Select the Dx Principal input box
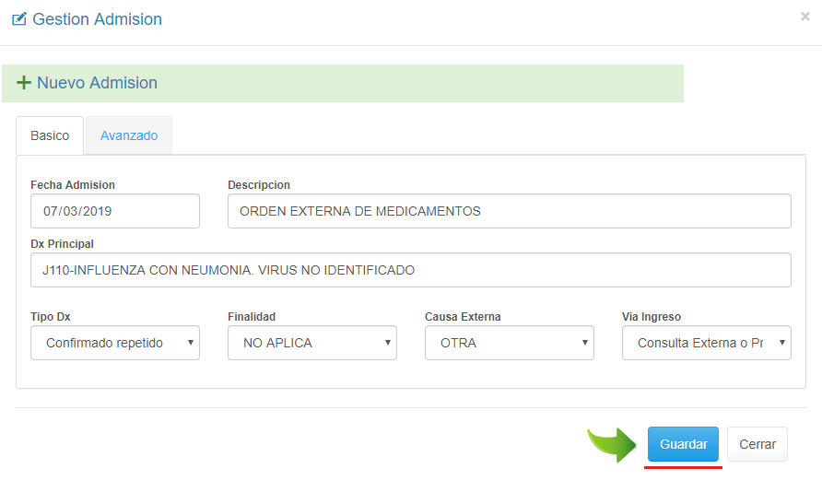This screenshot has height=504, width=822. [410, 270]
